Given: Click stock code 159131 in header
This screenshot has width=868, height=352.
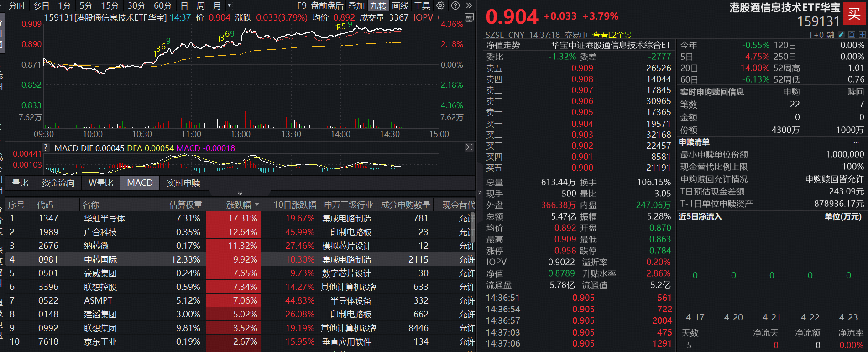Looking at the screenshot, I should [818, 21].
